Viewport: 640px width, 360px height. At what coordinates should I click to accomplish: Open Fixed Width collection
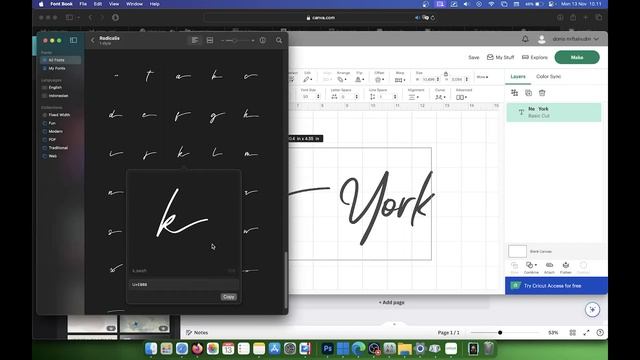tap(60, 115)
